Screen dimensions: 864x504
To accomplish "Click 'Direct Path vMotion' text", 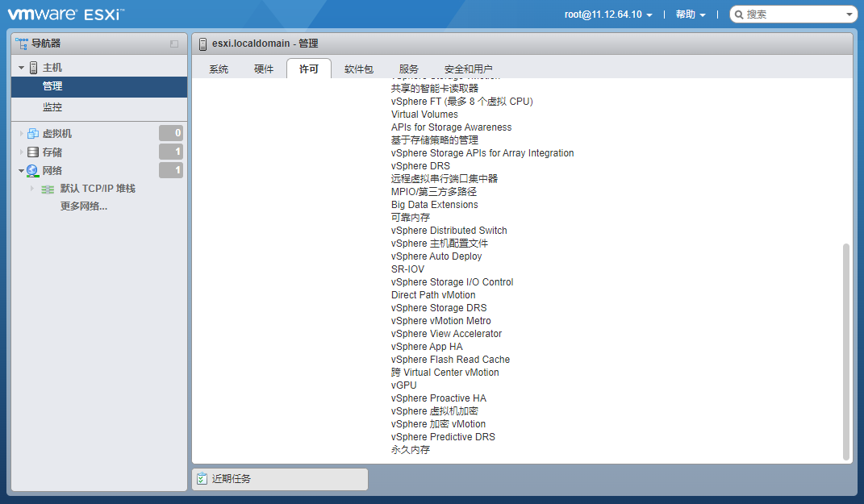I will pyautogui.click(x=433, y=294).
